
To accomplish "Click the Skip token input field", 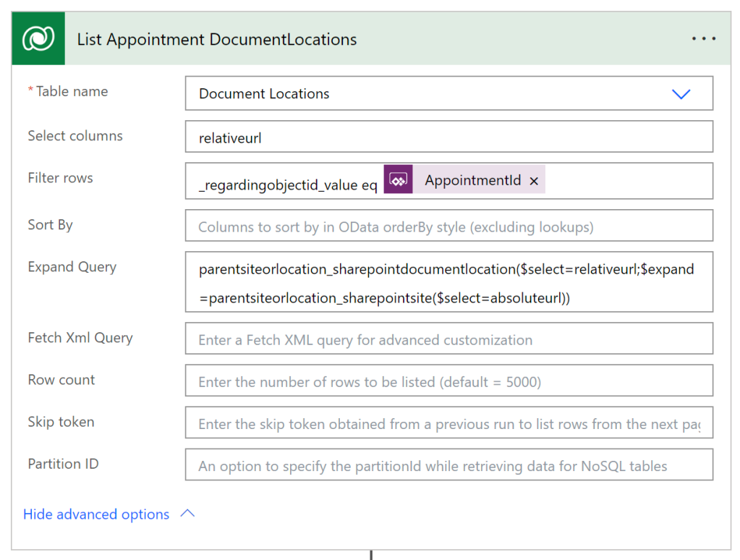I will pyautogui.click(x=448, y=423).
